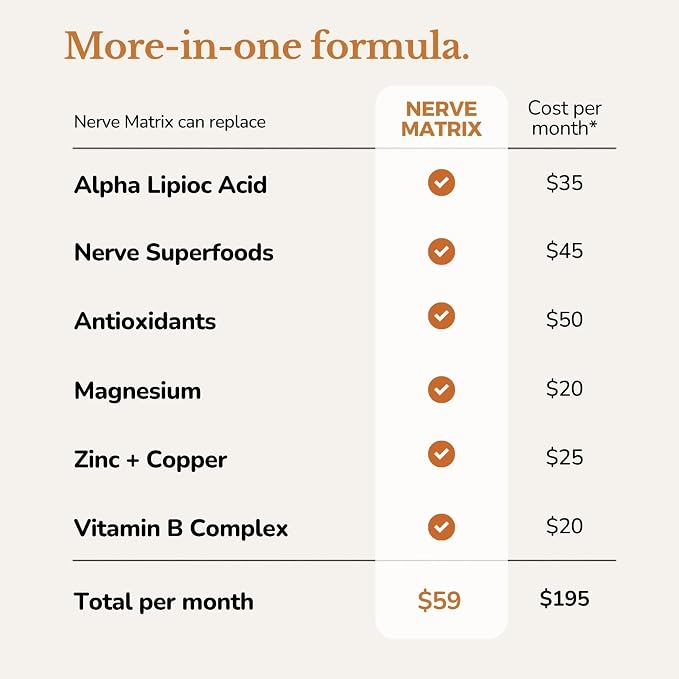Click the Antioxidants checkmark icon
The image size is (679, 679).
(x=441, y=316)
